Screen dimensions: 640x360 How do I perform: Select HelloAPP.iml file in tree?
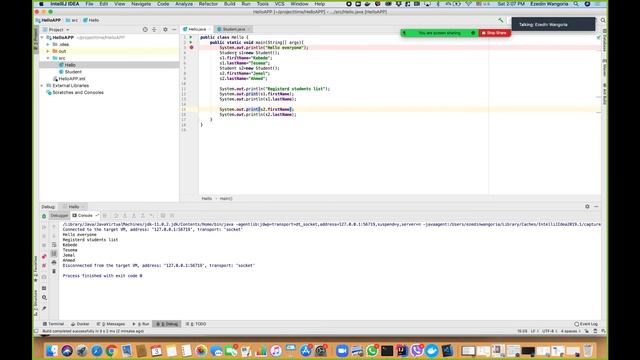click(x=71, y=79)
